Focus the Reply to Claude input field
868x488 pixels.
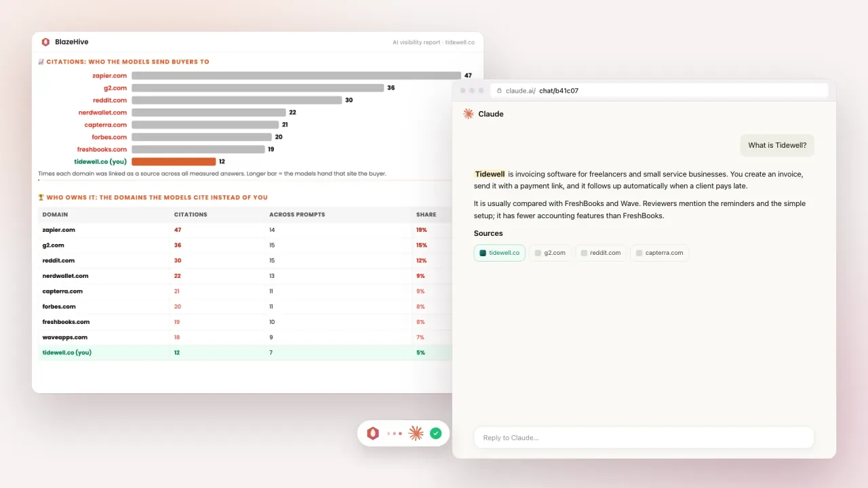[644, 437]
